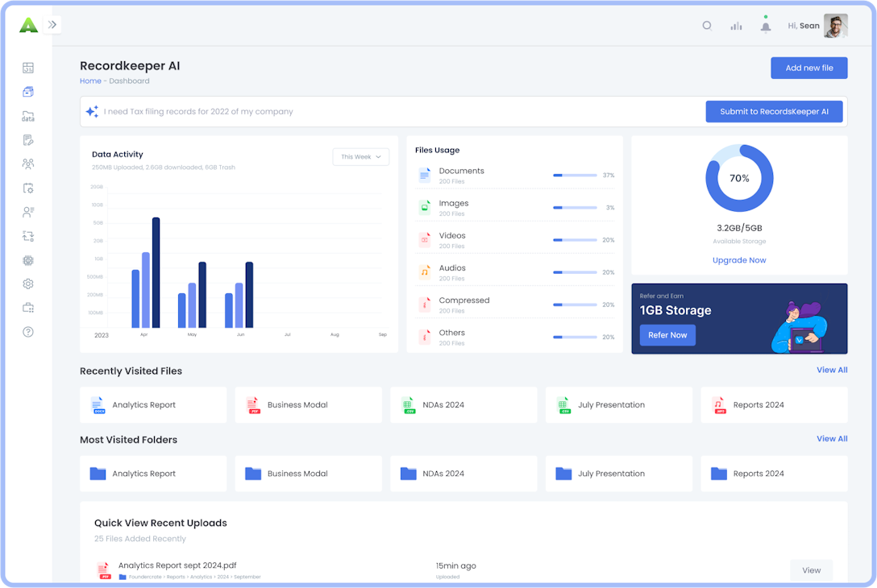Click the settings gear in the sidebar
877x588 pixels.
[x=28, y=284]
